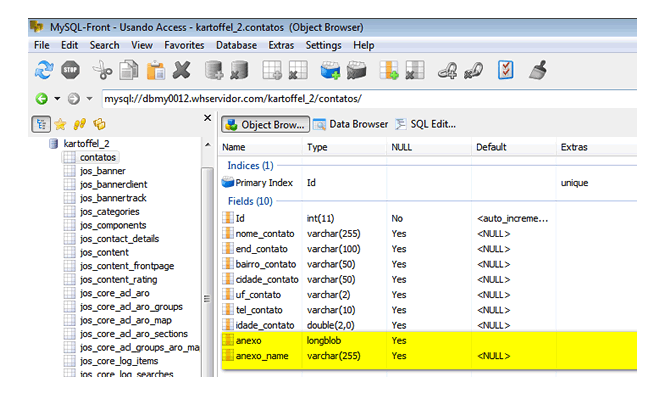Click the red STOP icon

tap(71, 70)
